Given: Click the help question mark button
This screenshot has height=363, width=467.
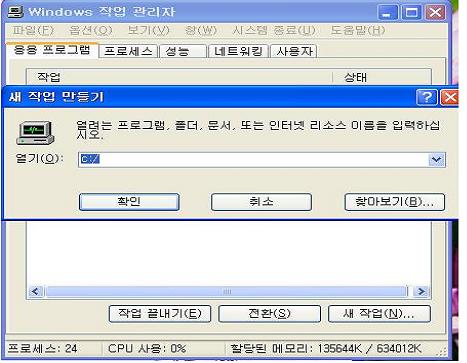Looking at the screenshot, I should click(x=427, y=97).
